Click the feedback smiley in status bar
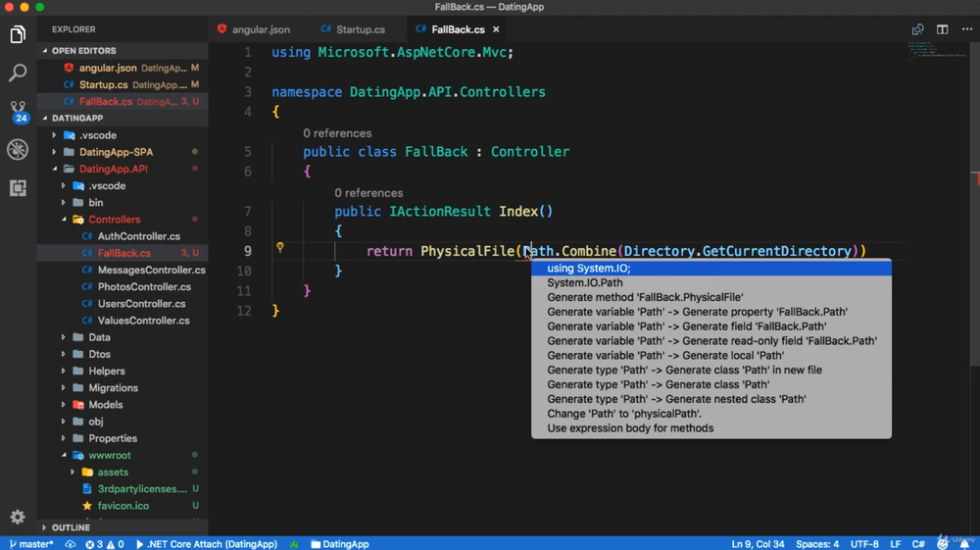The width and height of the screenshot is (980, 550). tap(943, 544)
